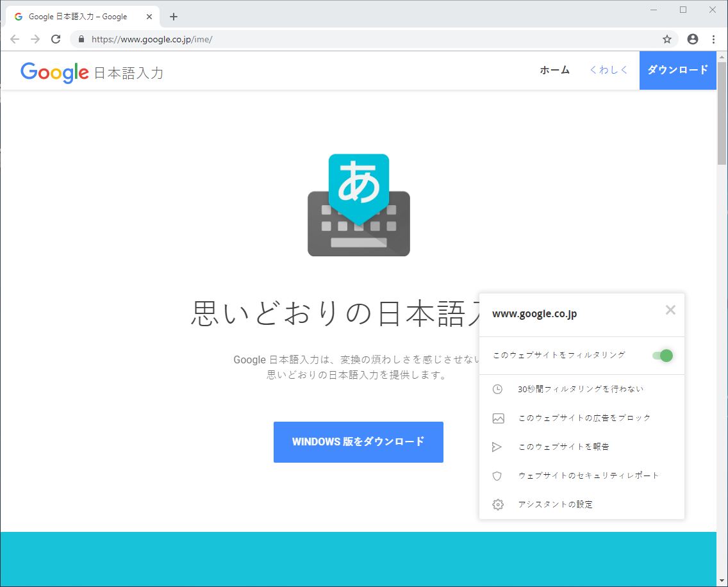
Task: Open ウェブサイトのセキュリティレポート
Action: click(x=589, y=475)
